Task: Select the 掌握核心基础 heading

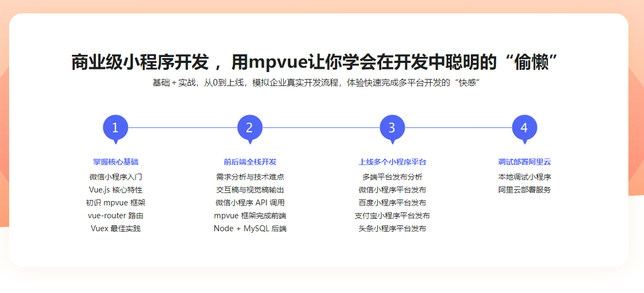Action: (x=116, y=162)
